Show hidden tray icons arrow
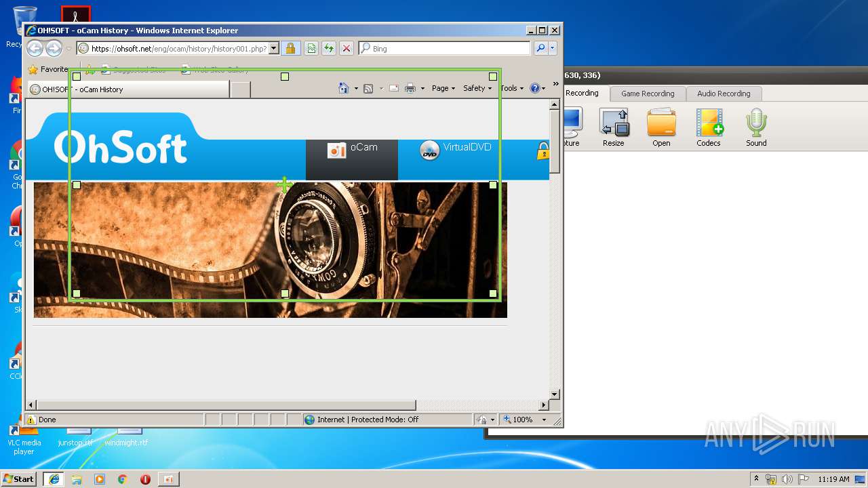 pos(756,479)
